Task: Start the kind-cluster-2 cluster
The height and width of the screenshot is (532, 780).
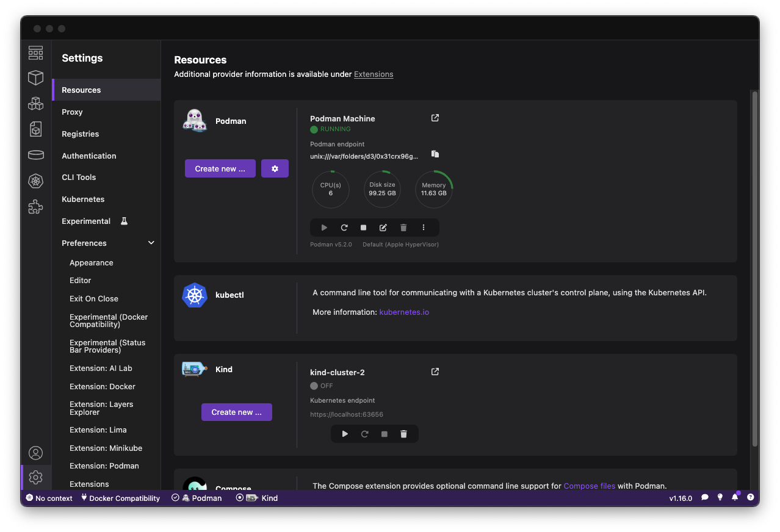Action: click(345, 434)
